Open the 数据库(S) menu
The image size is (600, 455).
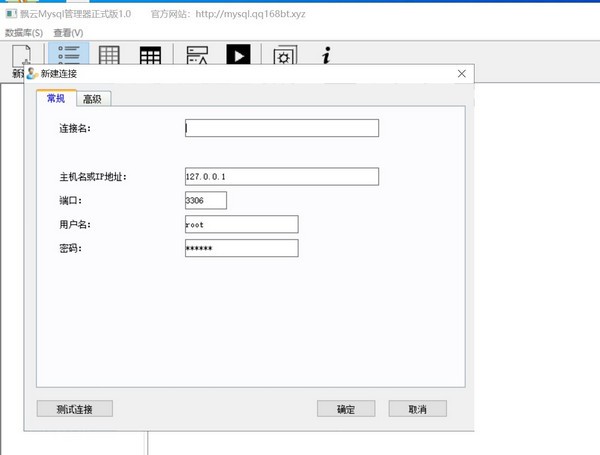[x=24, y=33]
